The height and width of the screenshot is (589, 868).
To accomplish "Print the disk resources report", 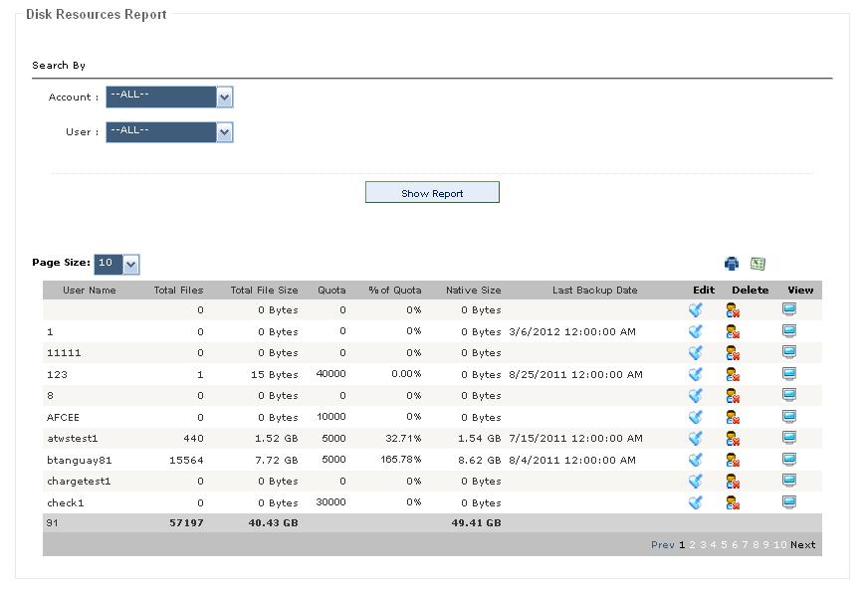I will [732, 264].
